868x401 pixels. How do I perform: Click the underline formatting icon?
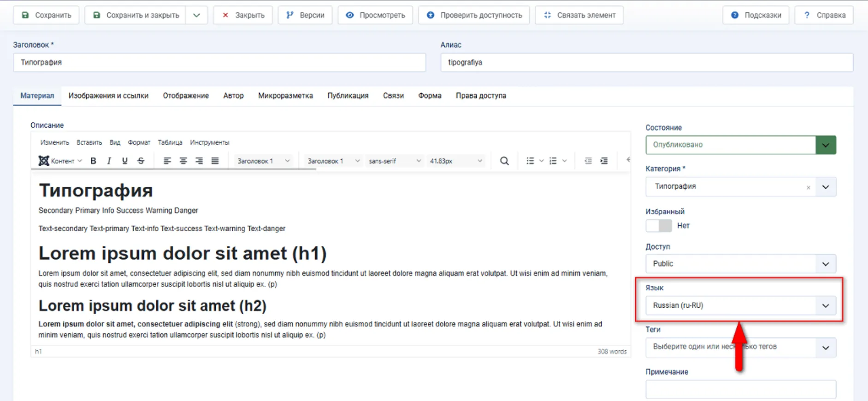tap(124, 161)
